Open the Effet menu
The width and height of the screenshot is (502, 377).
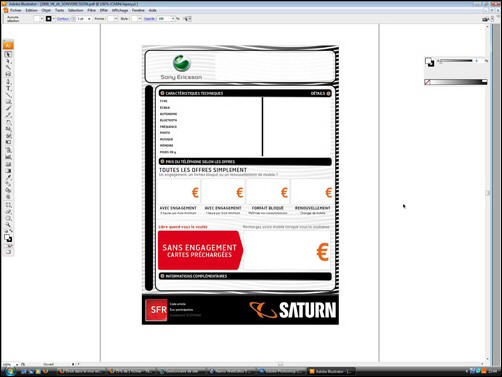(x=104, y=10)
